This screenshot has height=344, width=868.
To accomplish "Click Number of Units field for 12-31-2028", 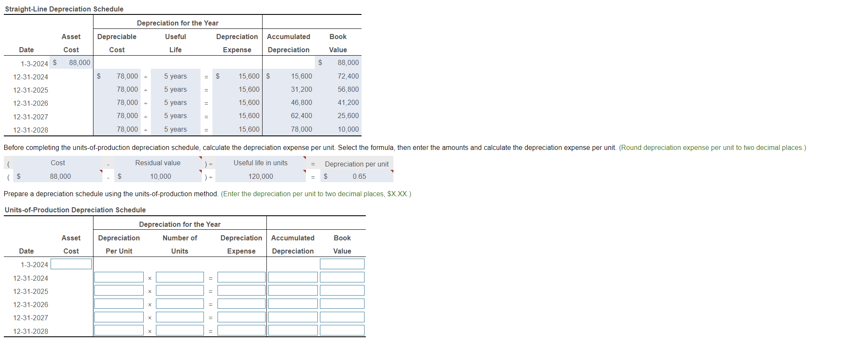I will pos(180,330).
